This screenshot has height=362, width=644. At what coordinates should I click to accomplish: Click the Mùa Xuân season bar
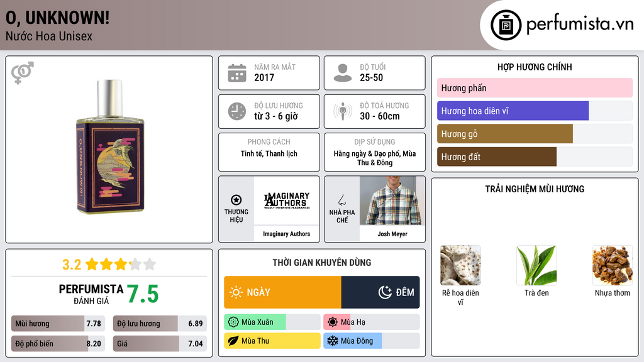[272, 322]
